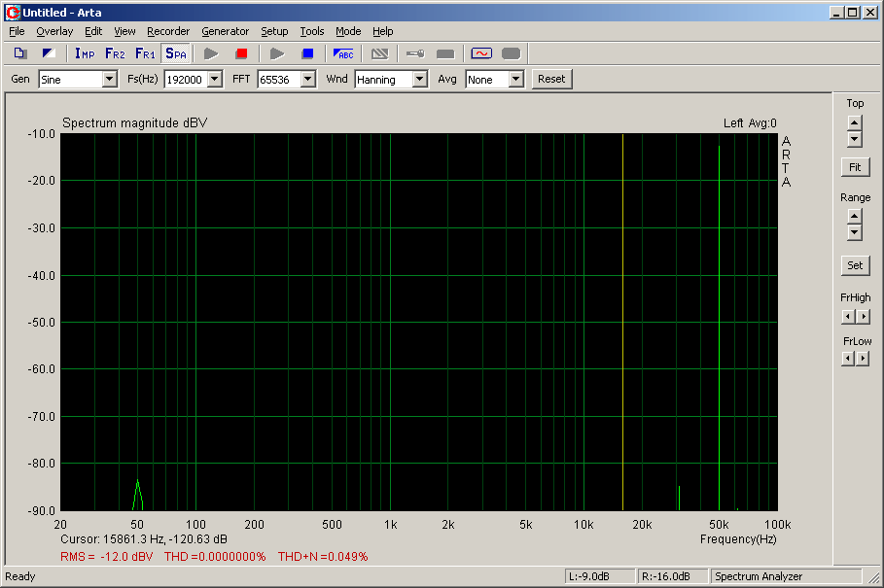Click the FrHigh right arrow button
This screenshot has width=884, height=588.
(x=863, y=317)
